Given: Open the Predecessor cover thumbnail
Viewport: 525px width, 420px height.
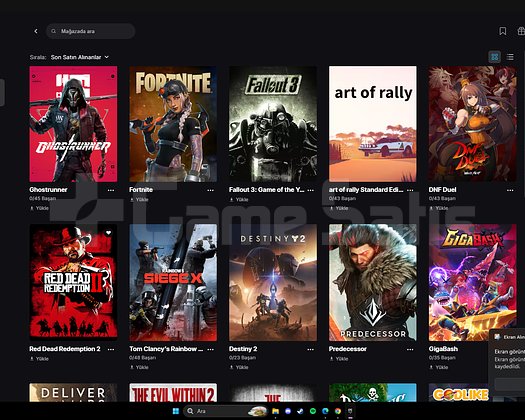Looking at the screenshot, I should [x=373, y=282].
